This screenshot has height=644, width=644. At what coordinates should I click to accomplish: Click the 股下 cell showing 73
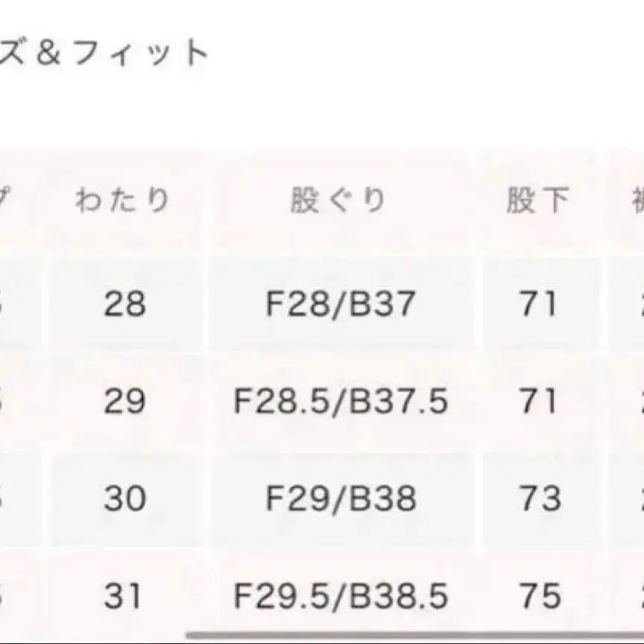pos(538,499)
